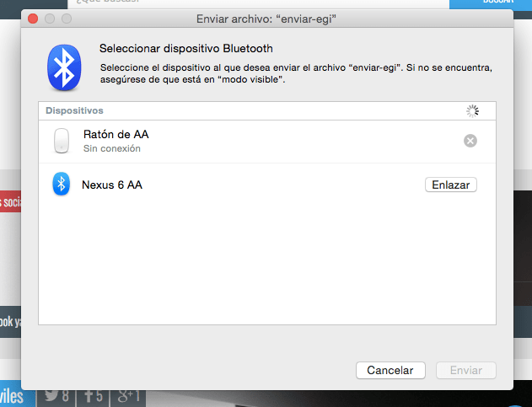Click the large Bluetooth logo in dialog

[x=64, y=67]
